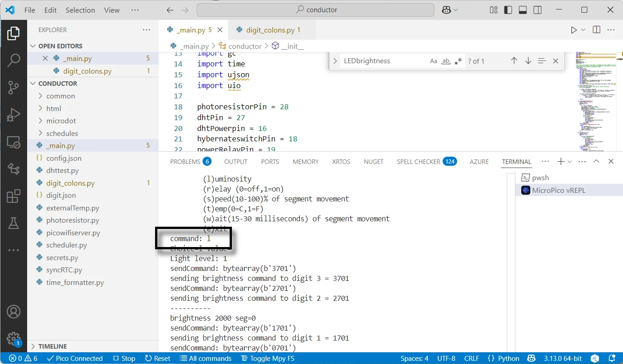This screenshot has height=364, width=623.
Task: Select the pwsh terminal
Action: click(x=569, y=178)
